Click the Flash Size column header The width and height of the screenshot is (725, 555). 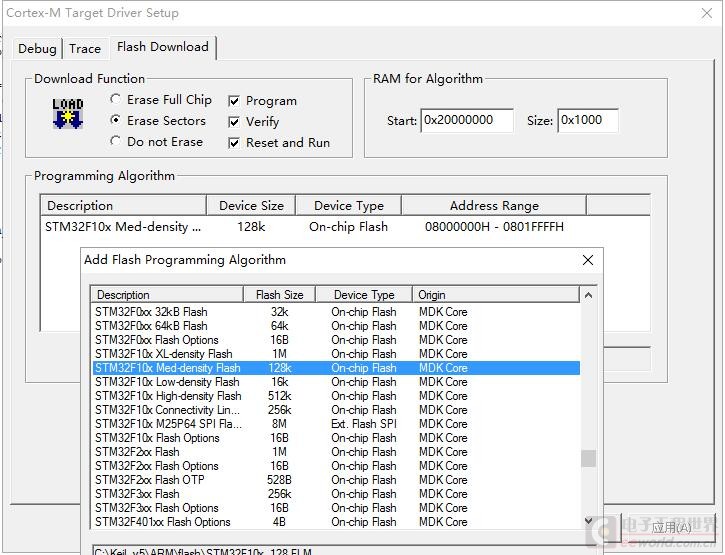tap(279, 295)
